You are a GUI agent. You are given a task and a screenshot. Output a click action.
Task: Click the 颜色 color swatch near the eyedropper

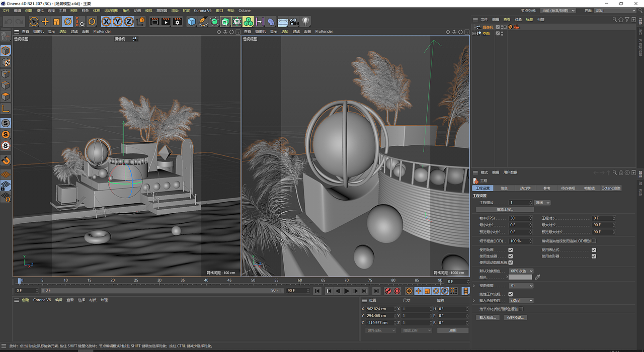click(520, 277)
